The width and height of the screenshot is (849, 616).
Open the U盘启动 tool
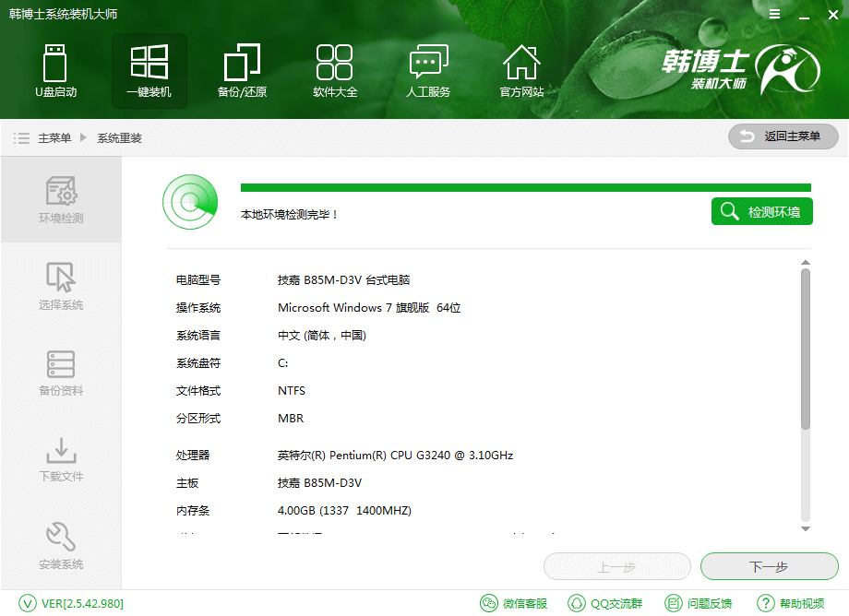(55, 71)
